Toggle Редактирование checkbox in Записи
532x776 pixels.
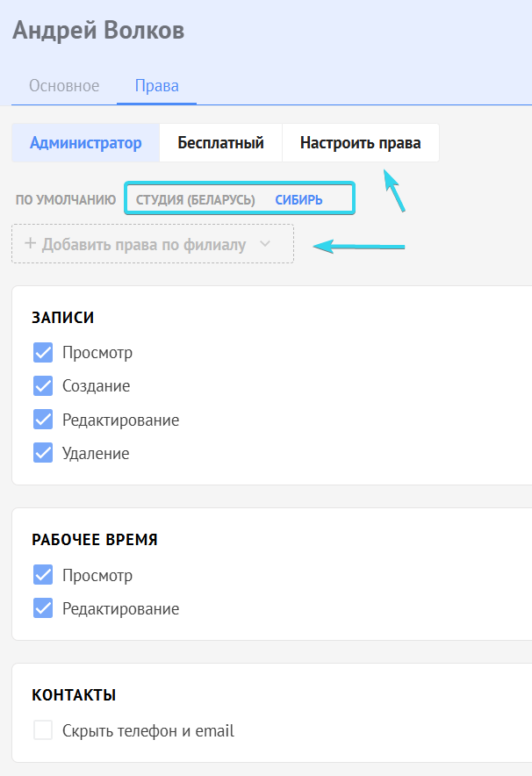pos(43,420)
